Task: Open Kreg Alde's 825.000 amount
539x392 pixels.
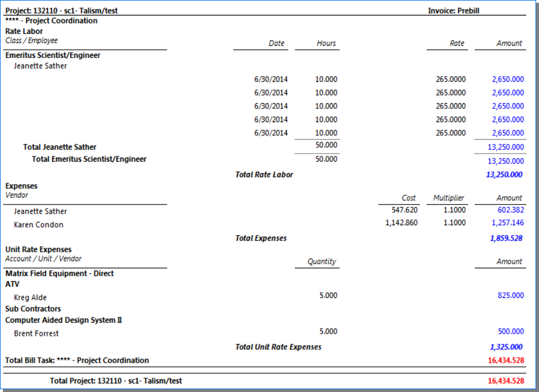Action: tap(510, 296)
